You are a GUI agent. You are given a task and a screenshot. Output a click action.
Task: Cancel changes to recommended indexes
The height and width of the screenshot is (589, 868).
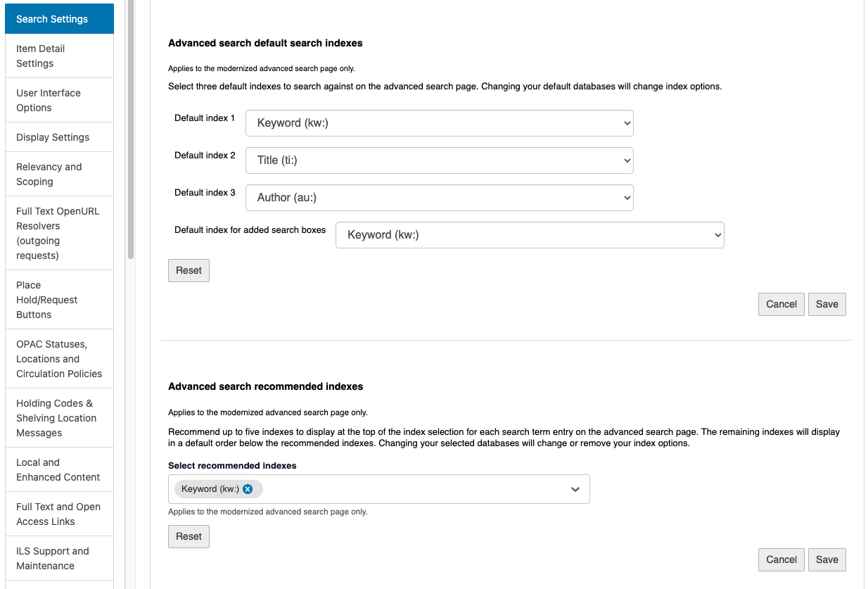(781, 559)
